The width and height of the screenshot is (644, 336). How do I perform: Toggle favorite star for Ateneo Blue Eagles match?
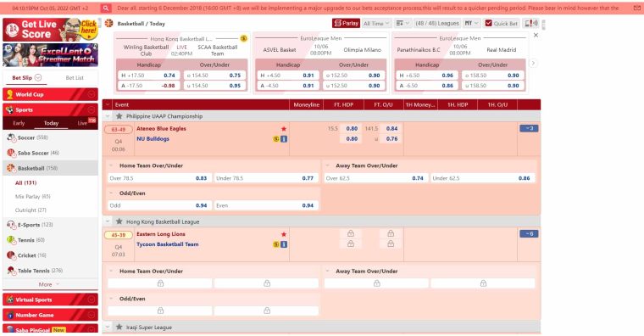[283, 129]
